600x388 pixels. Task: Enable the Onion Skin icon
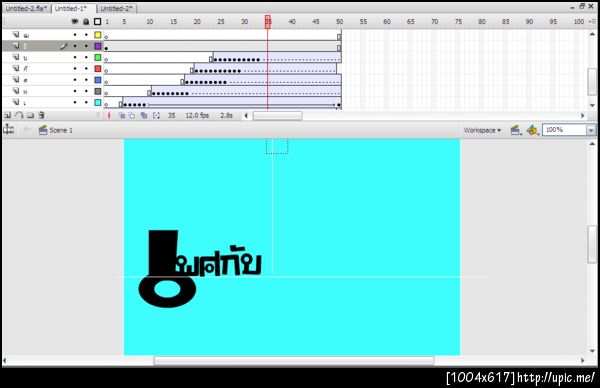click(122, 115)
